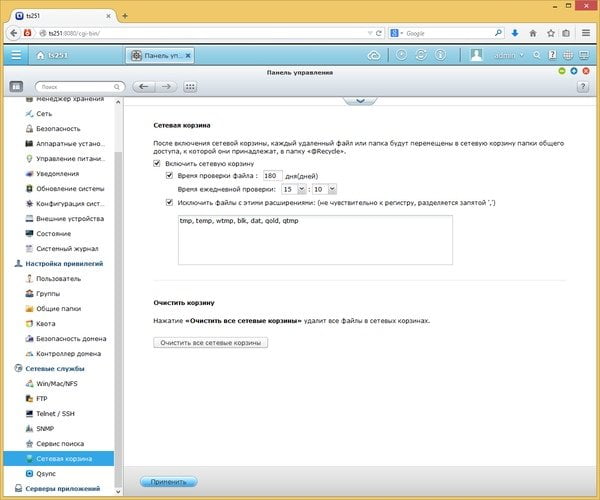Show control panel grid overview
600x500 pixels.
pyautogui.click(x=190, y=87)
